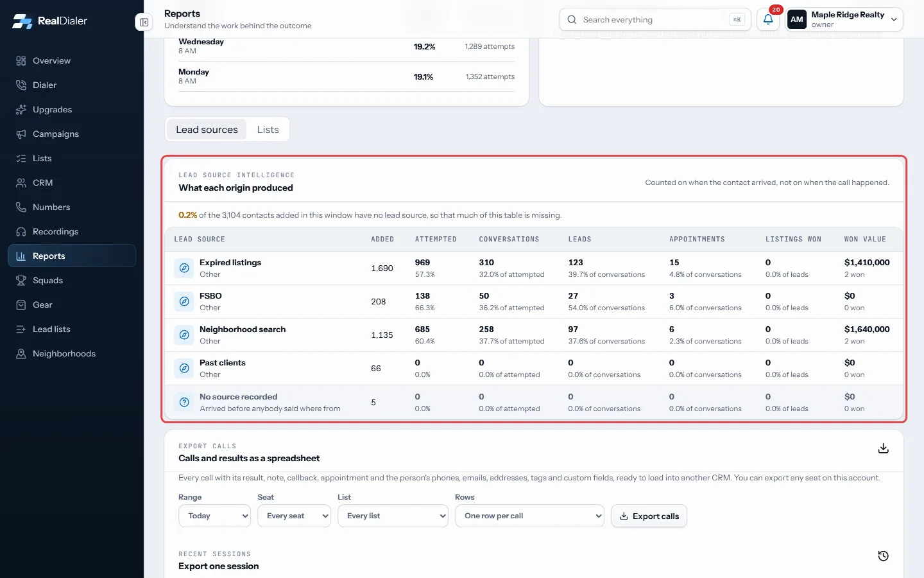Click the Appointments column header
The height and width of the screenshot is (578, 924).
point(697,240)
